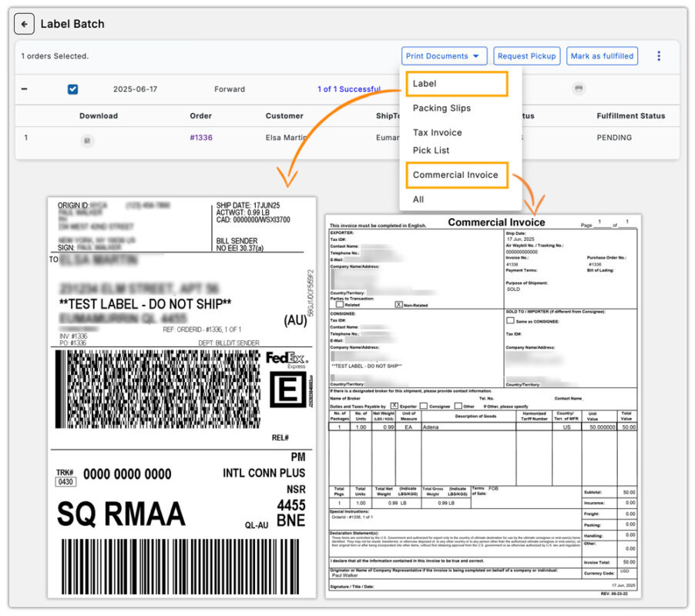Click '1 of 1 Successful' status link
695x616 pixels.
point(349,89)
